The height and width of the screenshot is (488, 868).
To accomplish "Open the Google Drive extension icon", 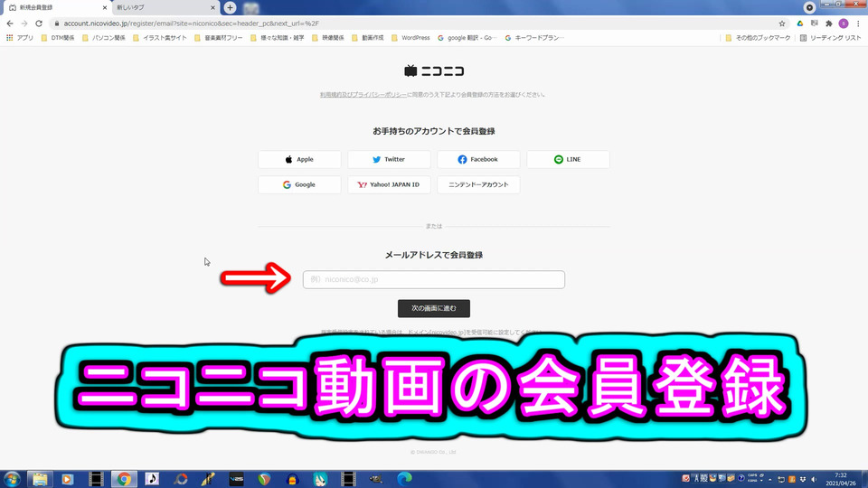I will pyautogui.click(x=800, y=23).
